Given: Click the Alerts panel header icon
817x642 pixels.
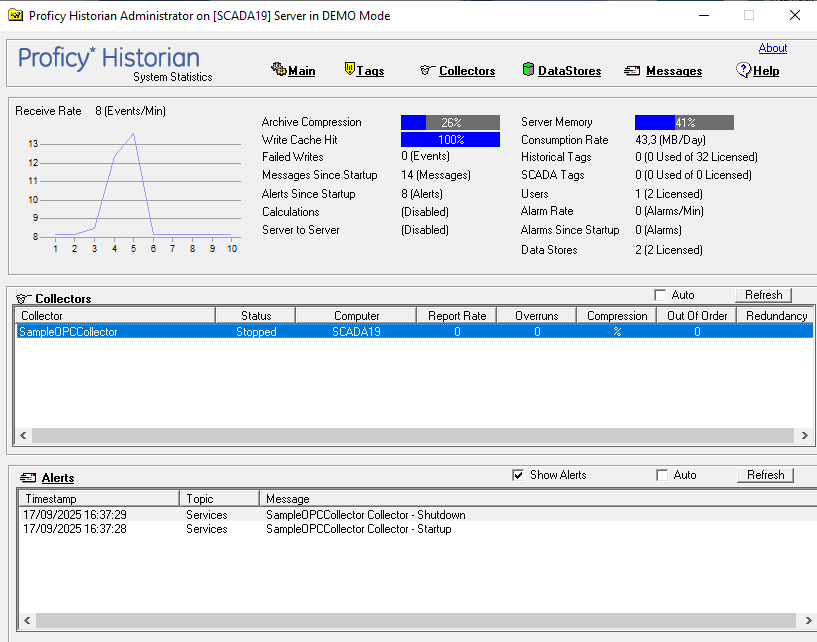Looking at the screenshot, I should (x=28, y=477).
